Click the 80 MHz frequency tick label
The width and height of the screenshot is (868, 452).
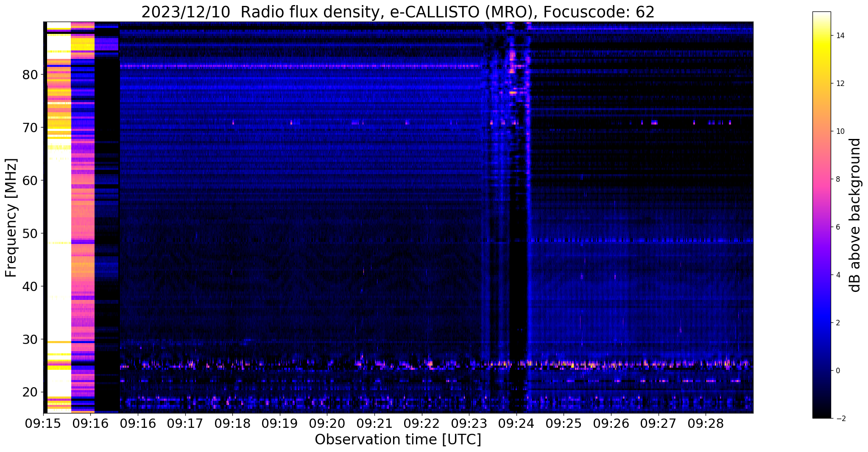pos(30,75)
